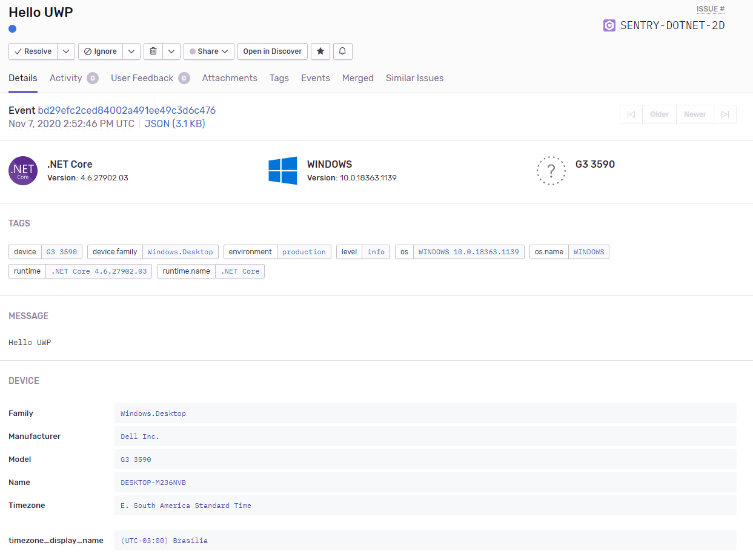Click the Older event navigation button
Viewport: 753px width, 560px height.
(x=659, y=114)
